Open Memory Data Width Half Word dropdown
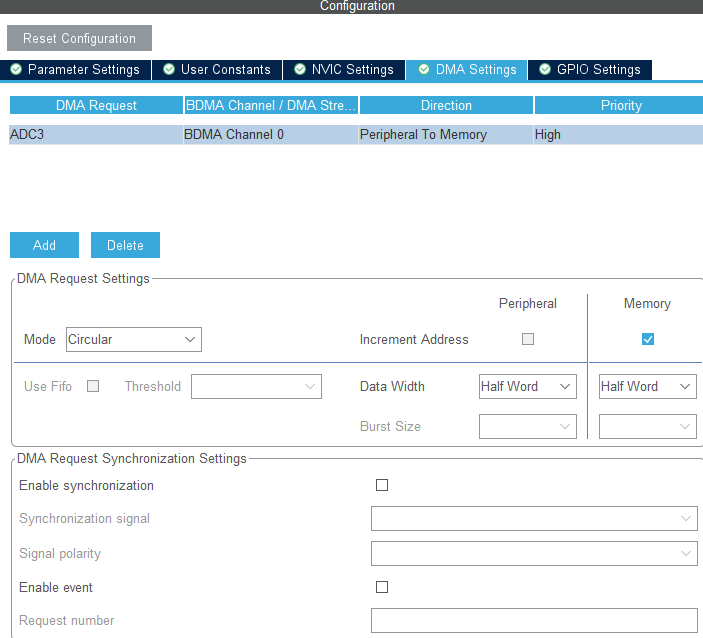 click(x=647, y=386)
